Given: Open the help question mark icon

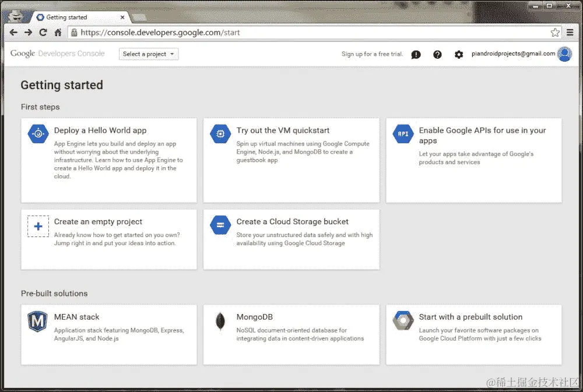Looking at the screenshot, I should 437,55.
